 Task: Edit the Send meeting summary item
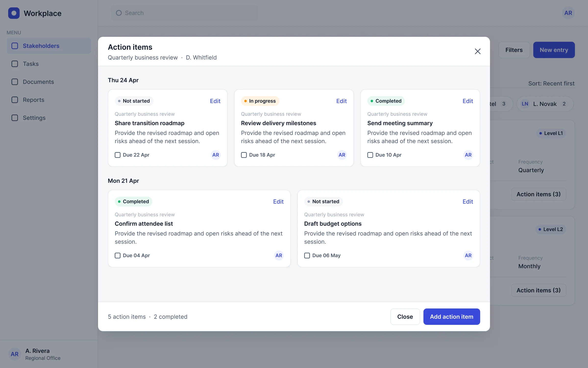468,101
